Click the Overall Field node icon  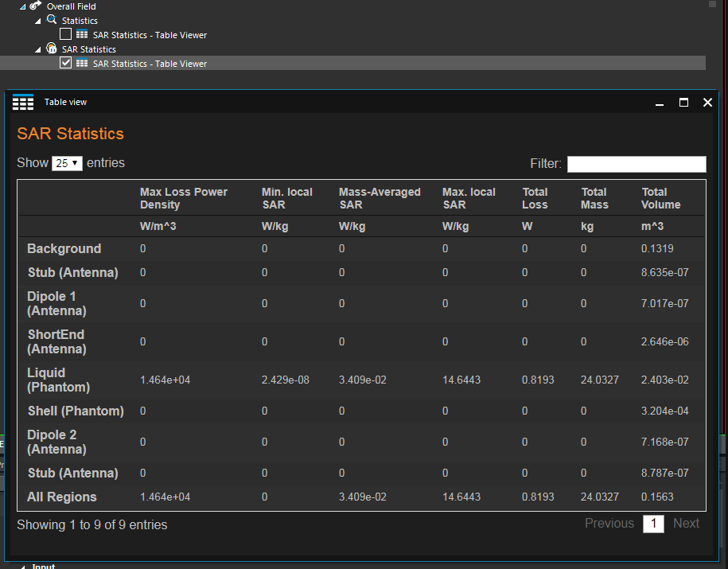36,6
